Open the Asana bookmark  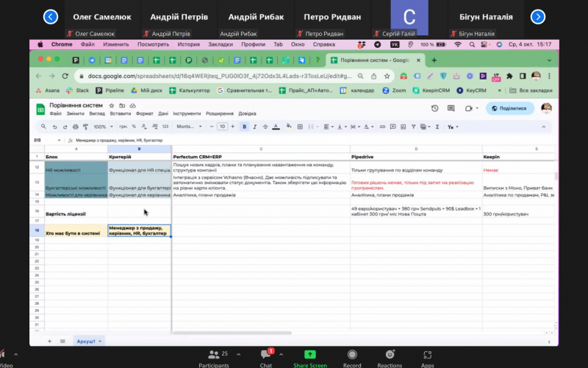48,91
